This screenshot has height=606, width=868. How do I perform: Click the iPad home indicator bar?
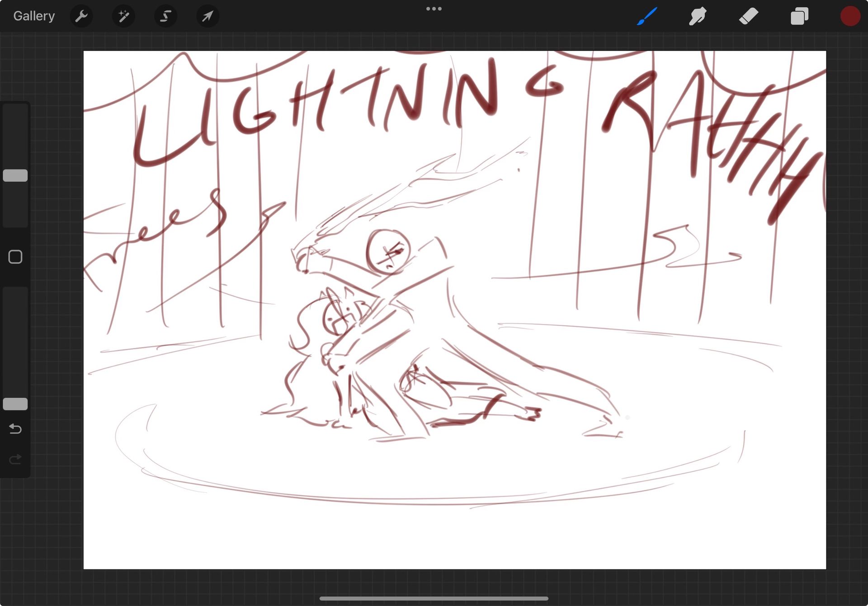(434, 598)
